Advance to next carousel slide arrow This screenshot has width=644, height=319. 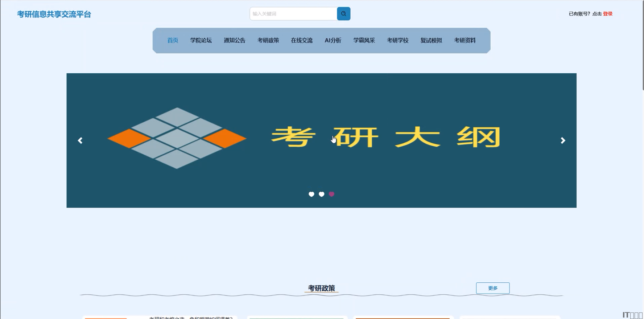(x=563, y=140)
